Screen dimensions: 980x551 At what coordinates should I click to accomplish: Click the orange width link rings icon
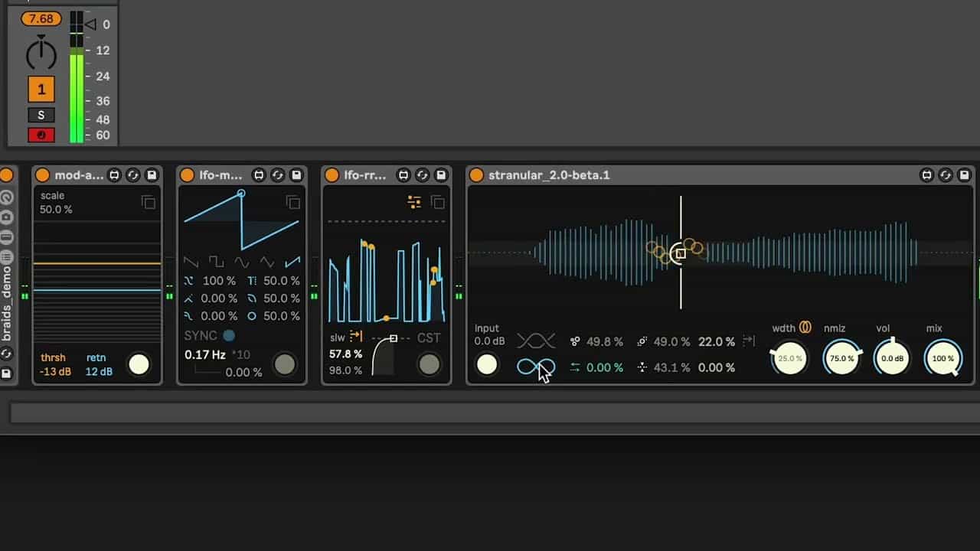pyautogui.click(x=805, y=328)
